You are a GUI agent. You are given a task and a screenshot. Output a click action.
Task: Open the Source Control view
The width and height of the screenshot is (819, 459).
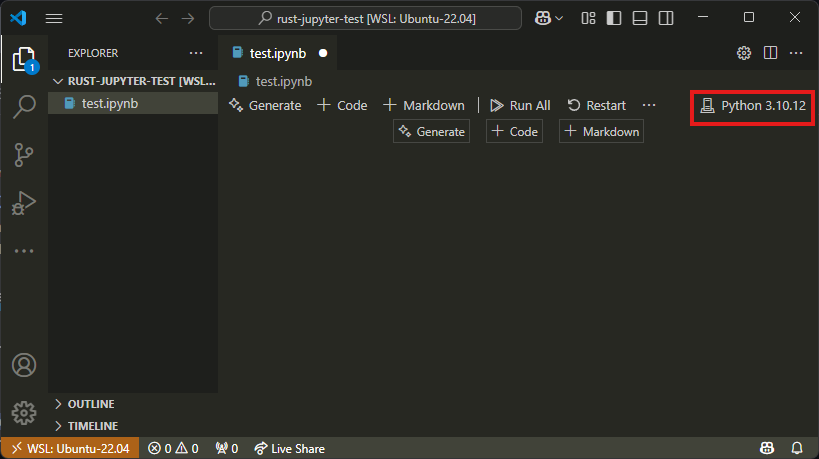click(x=24, y=155)
